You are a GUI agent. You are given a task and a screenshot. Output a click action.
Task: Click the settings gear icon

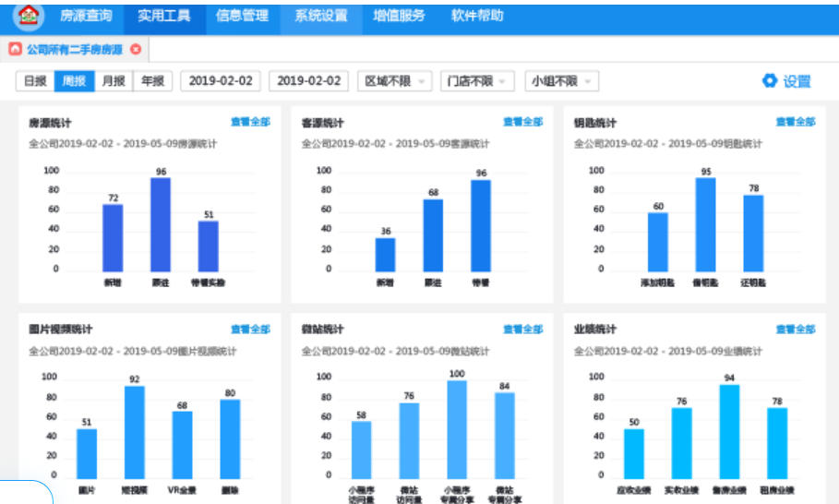coord(770,81)
